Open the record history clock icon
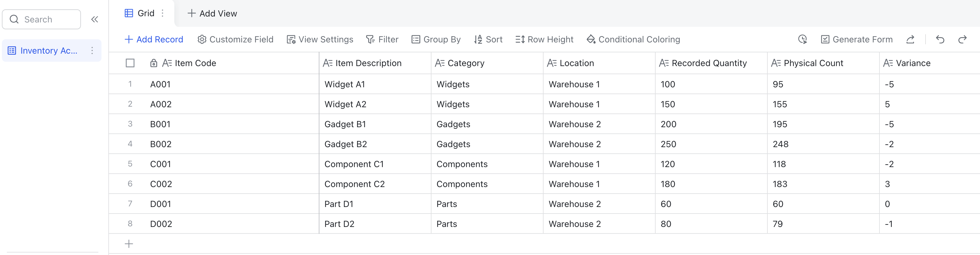The height and width of the screenshot is (255, 980). [x=803, y=39]
